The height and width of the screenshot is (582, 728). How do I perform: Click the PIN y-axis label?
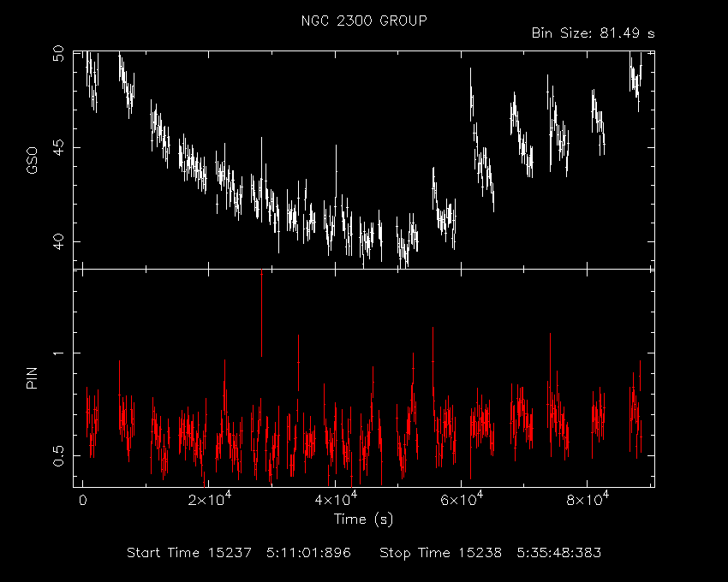coord(32,378)
